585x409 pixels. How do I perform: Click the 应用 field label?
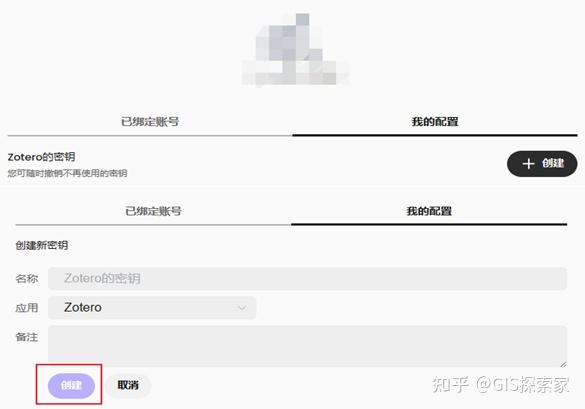(x=26, y=308)
